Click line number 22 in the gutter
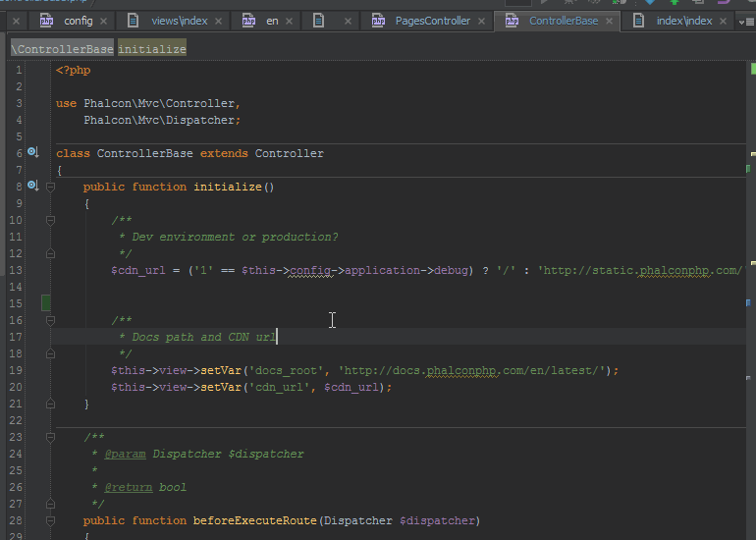This screenshot has width=756, height=540. (x=16, y=420)
